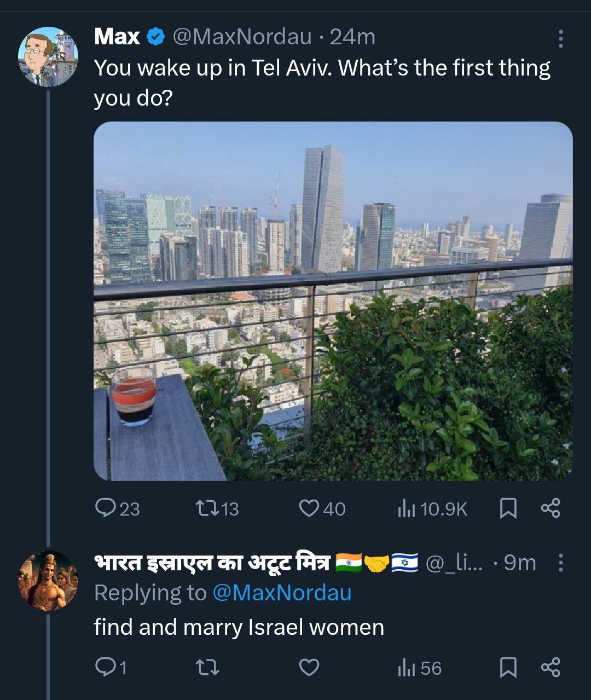Open more options menu on Max's post
This screenshot has height=700, width=591.
click(x=560, y=39)
